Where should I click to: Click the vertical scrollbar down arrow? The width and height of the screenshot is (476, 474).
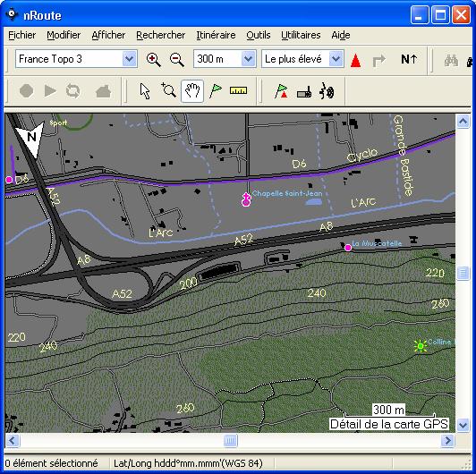tap(463, 425)
